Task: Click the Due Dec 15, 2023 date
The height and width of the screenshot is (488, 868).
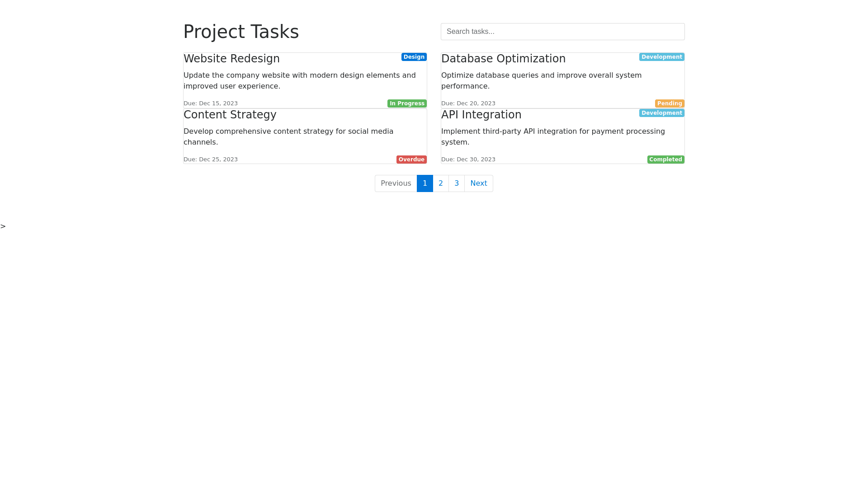Action: (211, 103)
